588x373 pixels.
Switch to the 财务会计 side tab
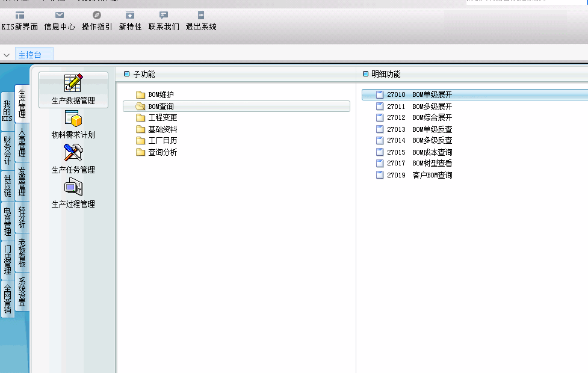click(x=7, y=150)
